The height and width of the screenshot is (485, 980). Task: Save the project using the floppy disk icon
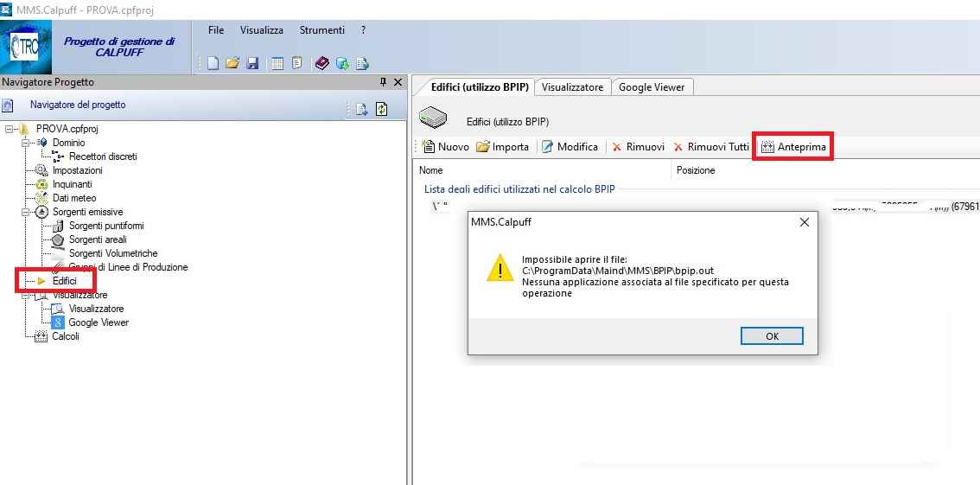pos(252,63)
